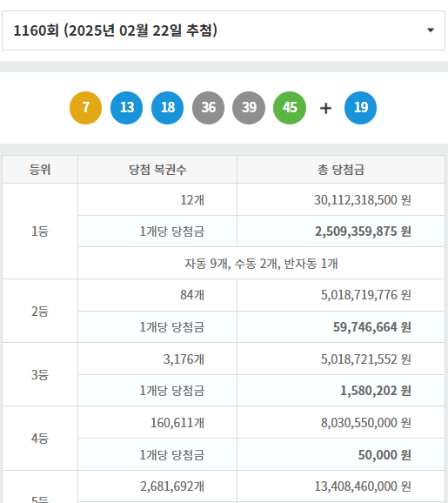Click the 2,681,692개 winner count cell

click(x=157, y=486)
